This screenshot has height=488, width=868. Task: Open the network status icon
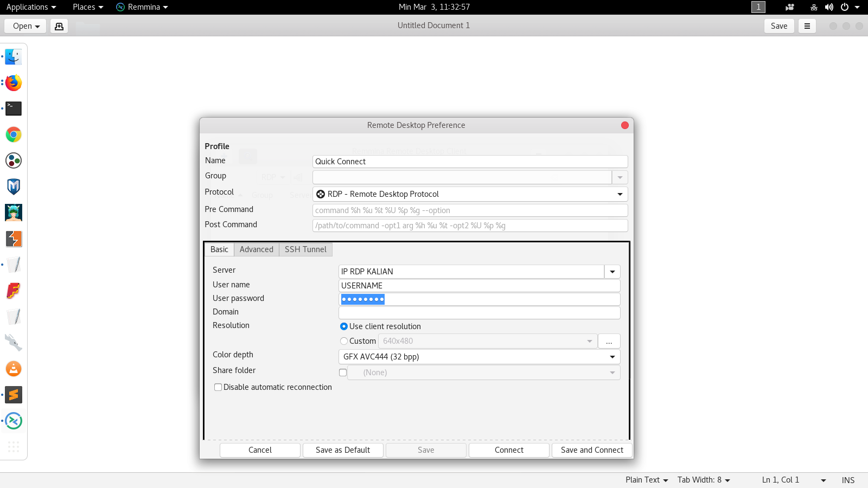tap(814, 7)
